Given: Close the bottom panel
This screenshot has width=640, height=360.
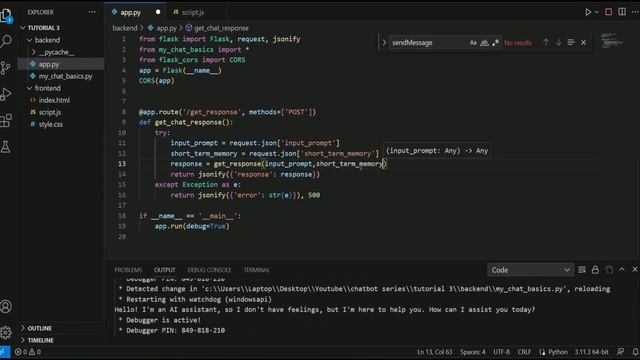Looking at the screenshot, I should tap(635, 269).
